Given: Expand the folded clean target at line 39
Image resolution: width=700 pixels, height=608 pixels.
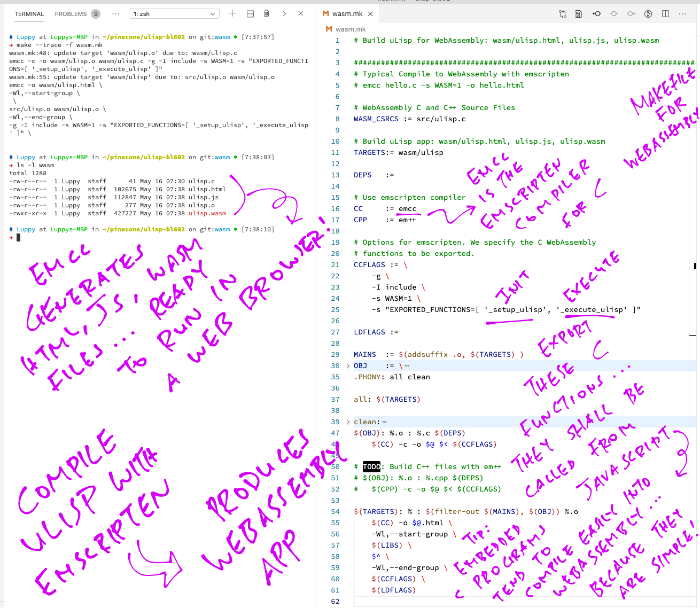Looking at the screenshot, I should [x=347, y=422].
